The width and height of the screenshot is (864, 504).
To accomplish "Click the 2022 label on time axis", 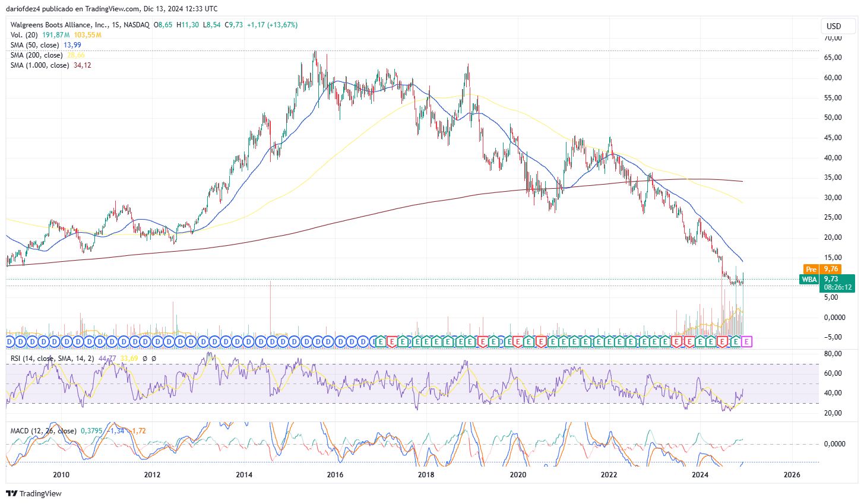I will click(609, 474).
